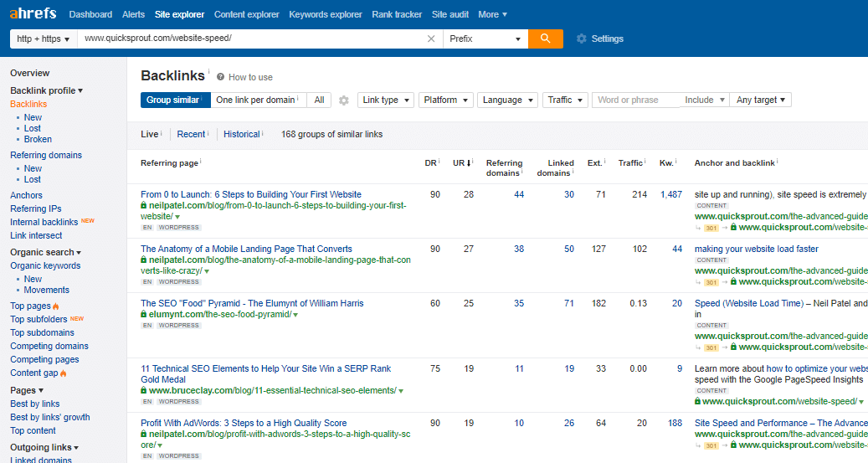Click the How to use link

click(x=250, y=77)
